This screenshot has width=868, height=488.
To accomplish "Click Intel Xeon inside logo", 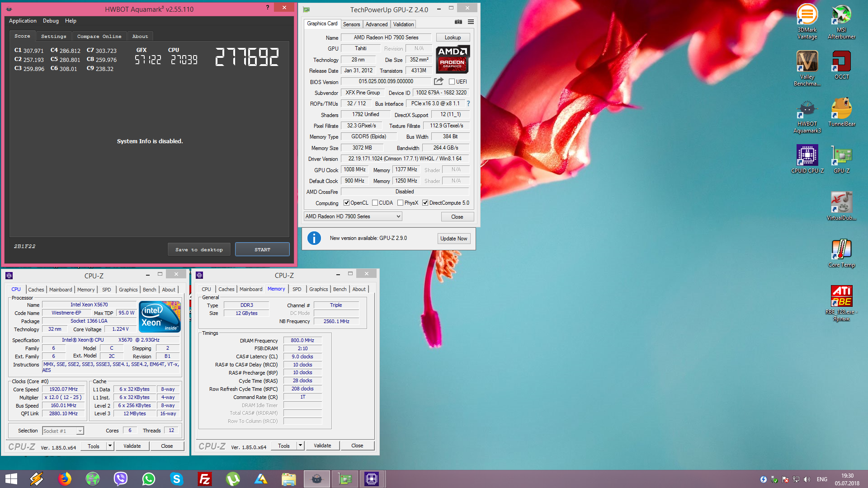I will [x=160, y=317].
